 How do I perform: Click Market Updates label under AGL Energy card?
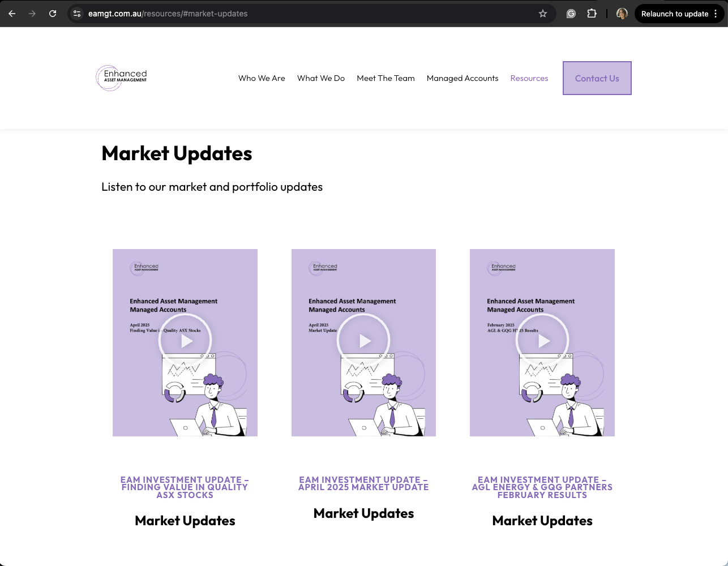[x=542, y=521]
